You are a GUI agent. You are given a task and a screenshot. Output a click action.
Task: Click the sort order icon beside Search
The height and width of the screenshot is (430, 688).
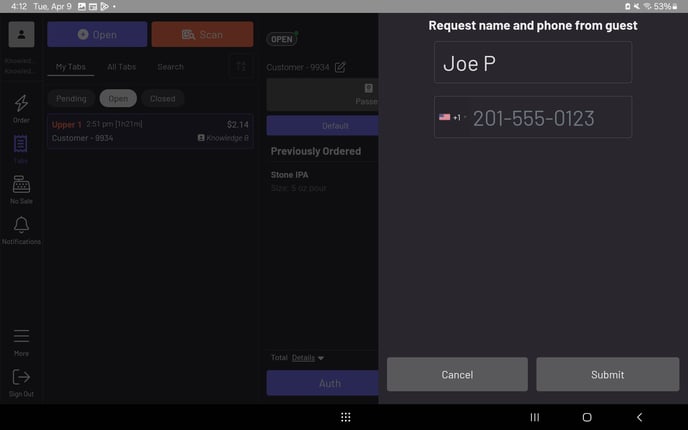pyautogui.click(x=240, y=67)
